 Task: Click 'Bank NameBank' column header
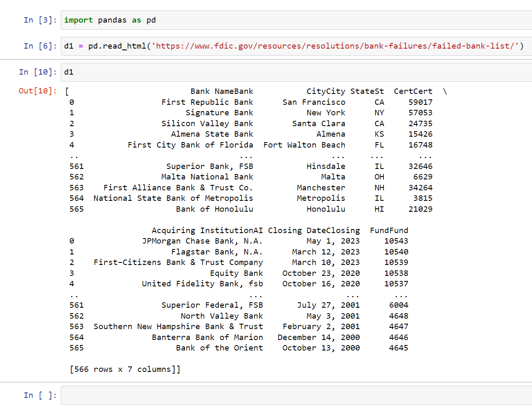222,91
